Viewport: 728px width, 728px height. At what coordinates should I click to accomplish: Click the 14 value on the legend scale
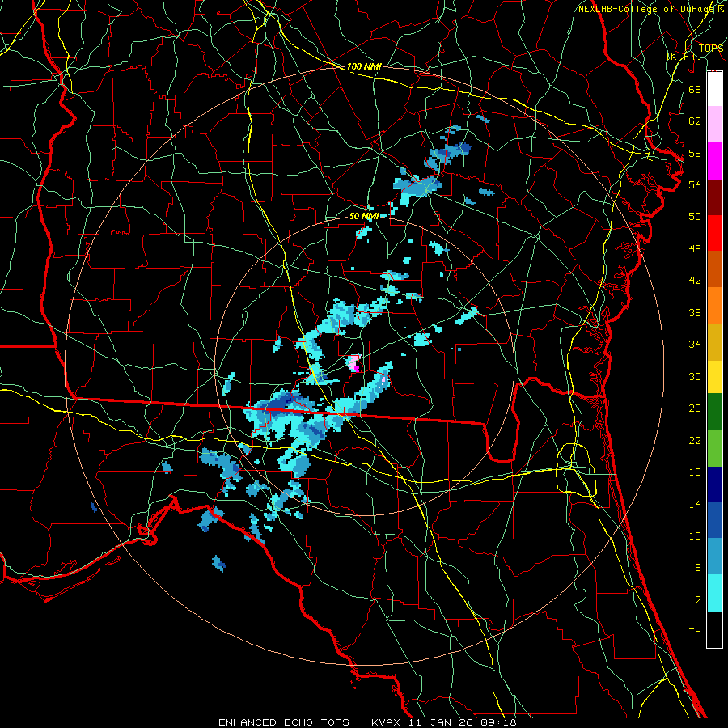pyautogui.click(x=695, y=504)
